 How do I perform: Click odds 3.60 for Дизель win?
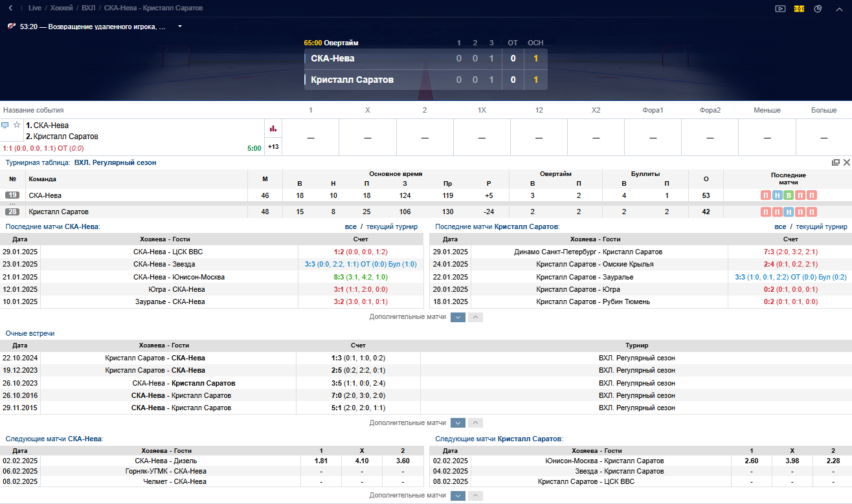coord(403,461)
